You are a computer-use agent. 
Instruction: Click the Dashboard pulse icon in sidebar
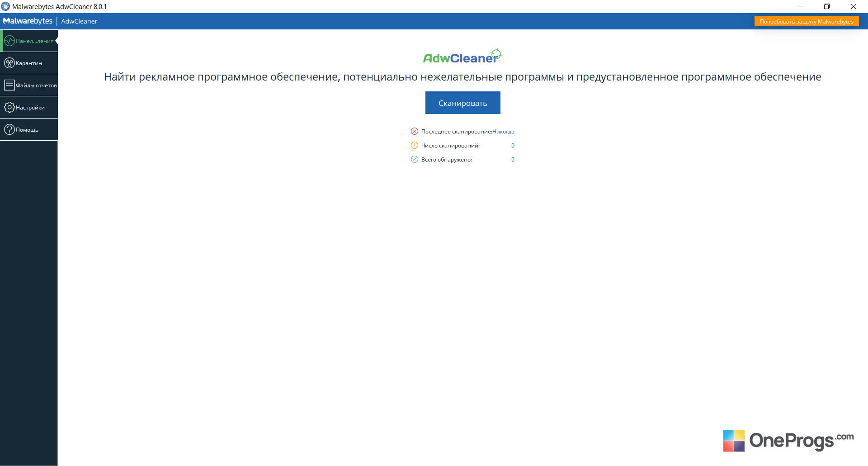pos(9,41)
